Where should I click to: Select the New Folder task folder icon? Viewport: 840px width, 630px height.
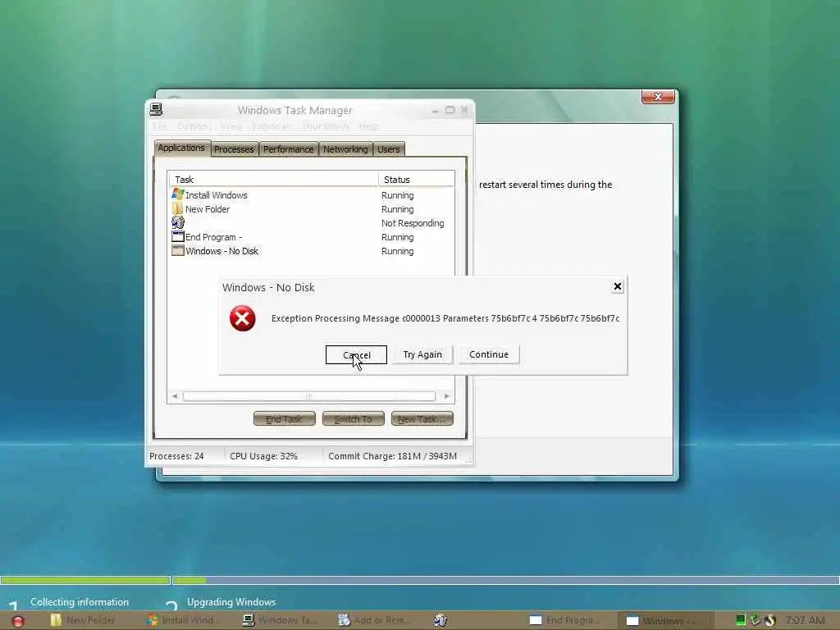point(177,208)
